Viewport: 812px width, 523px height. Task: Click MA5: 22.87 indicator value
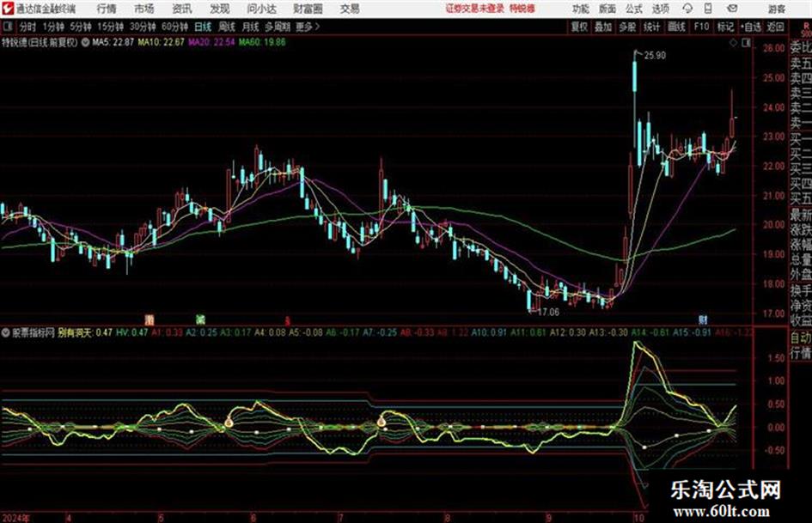point(113,42)
